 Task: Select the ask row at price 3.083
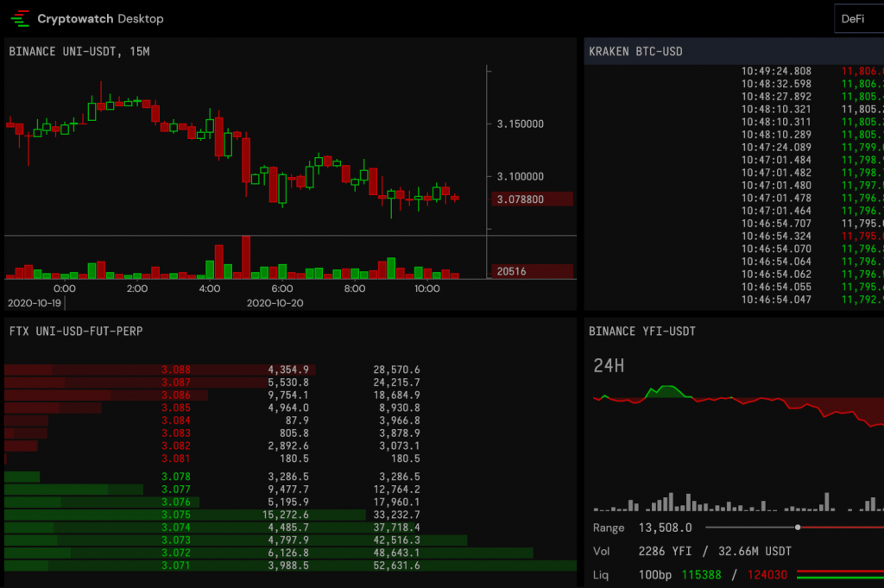(290, 433)
